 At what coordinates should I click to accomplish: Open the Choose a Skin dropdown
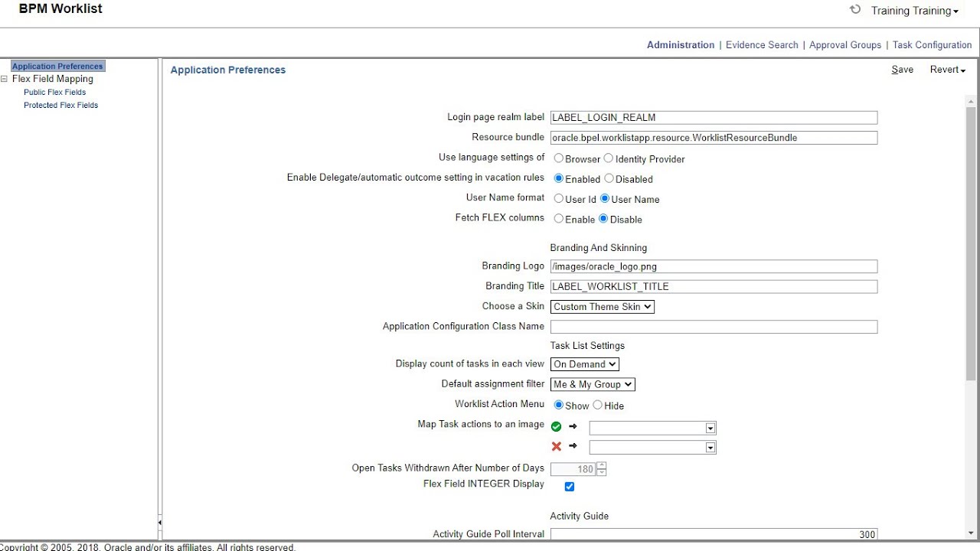pyautogui.click(x=603, y=307)
